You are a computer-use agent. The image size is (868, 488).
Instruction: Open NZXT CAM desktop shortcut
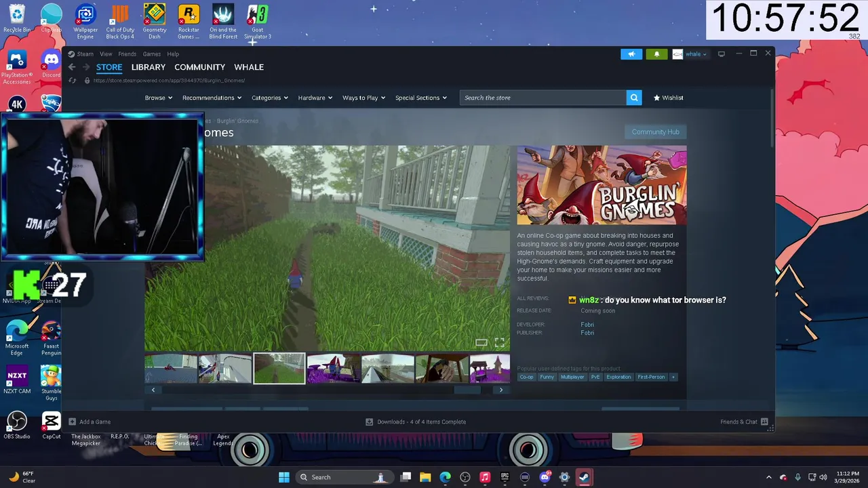pos(17,380)
